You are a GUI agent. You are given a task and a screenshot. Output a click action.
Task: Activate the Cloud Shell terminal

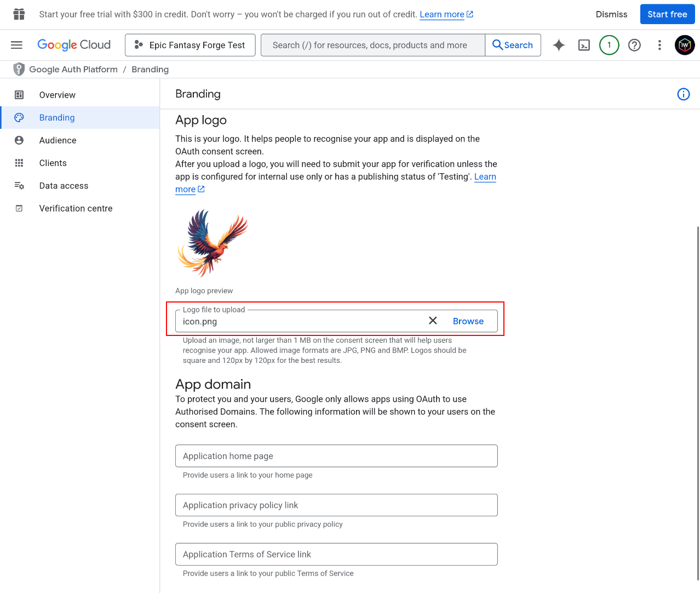coord(584,45)
